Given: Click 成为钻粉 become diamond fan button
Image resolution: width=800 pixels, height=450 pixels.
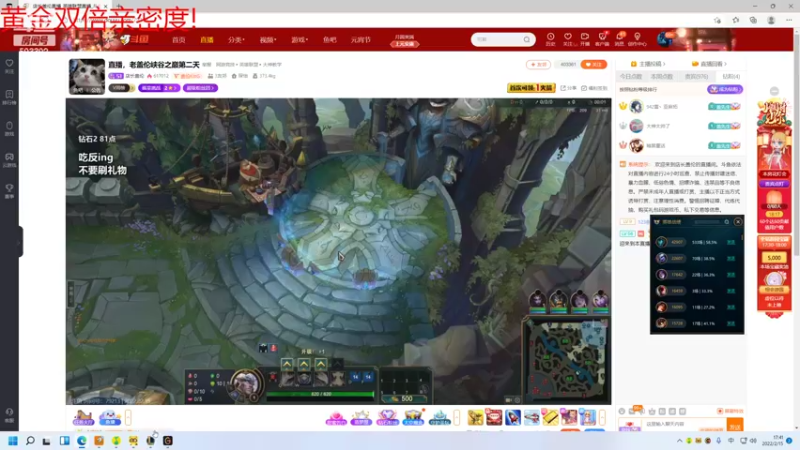Looking at the screenshot, I should pos(724,89).
